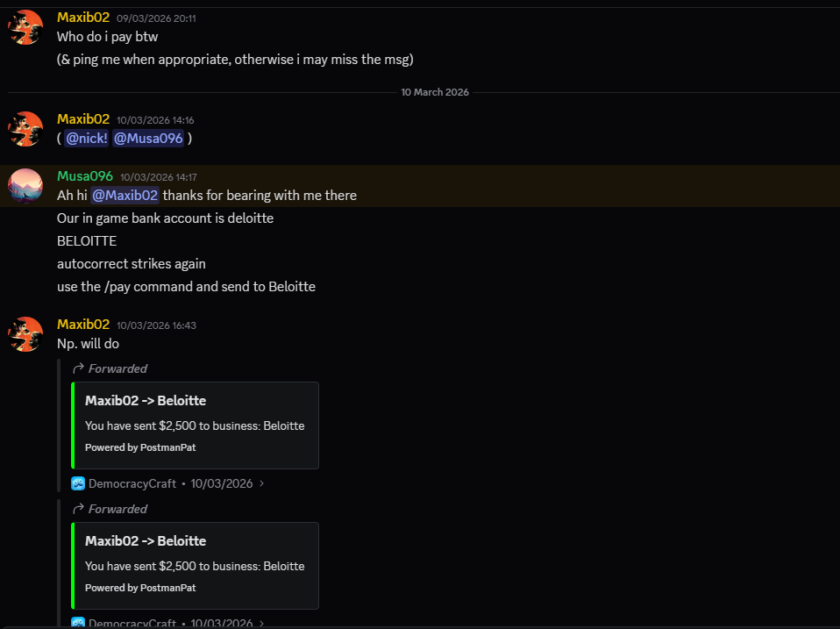The image size is (840, 629).
Task: Open Musa096's profile picture avatar
Action: 25,185
